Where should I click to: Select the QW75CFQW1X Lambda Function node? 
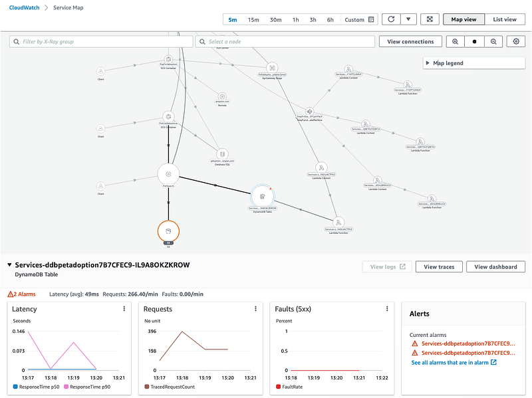tap(420, 142)
